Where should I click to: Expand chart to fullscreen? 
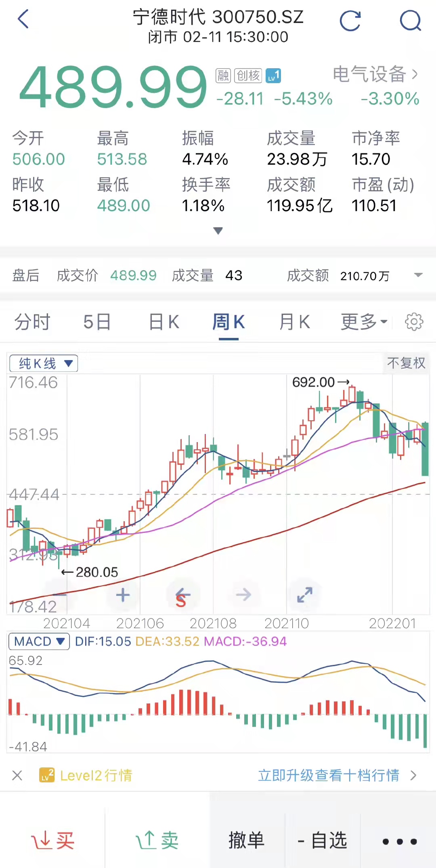click(x=305, y=595)
